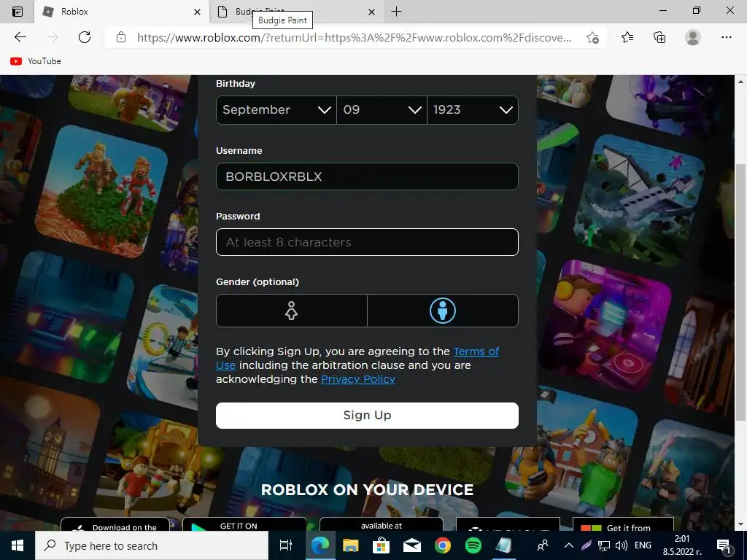This screenshot has height=560, width=747.
Task: Switch to the Roblox tab
Action: [122, 12]
